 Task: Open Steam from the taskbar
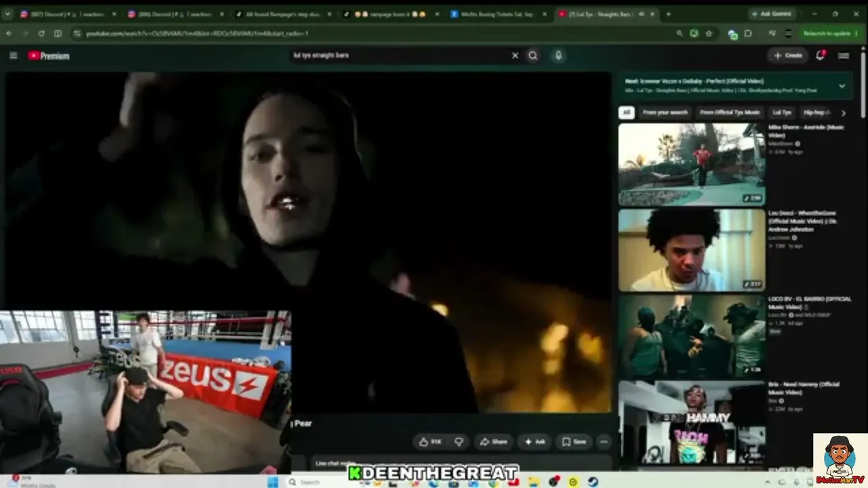click(x=593, y=482)
